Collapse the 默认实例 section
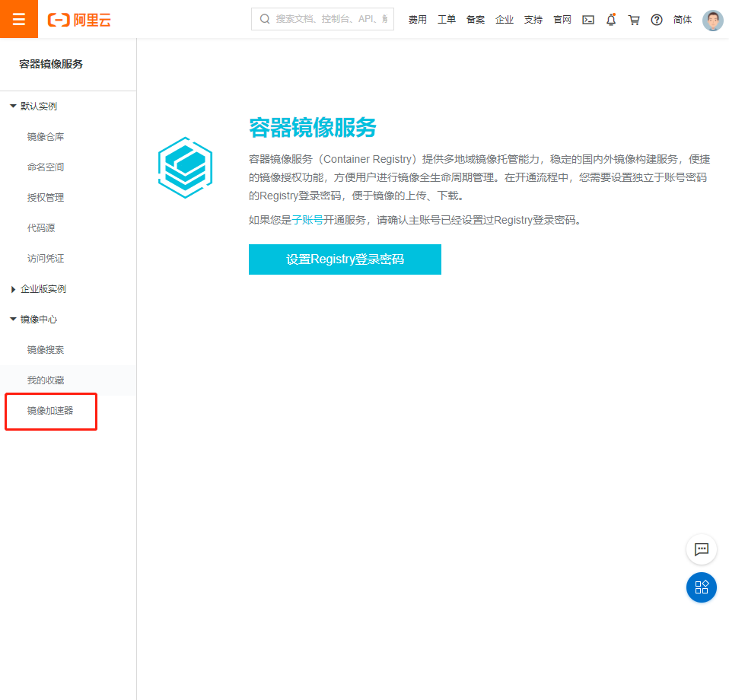 [x=33, y=106]
